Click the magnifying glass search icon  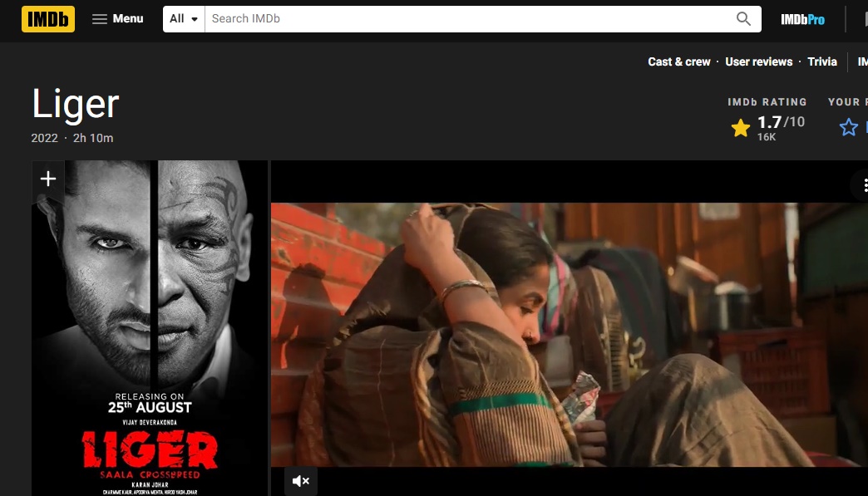pos(743,18)
